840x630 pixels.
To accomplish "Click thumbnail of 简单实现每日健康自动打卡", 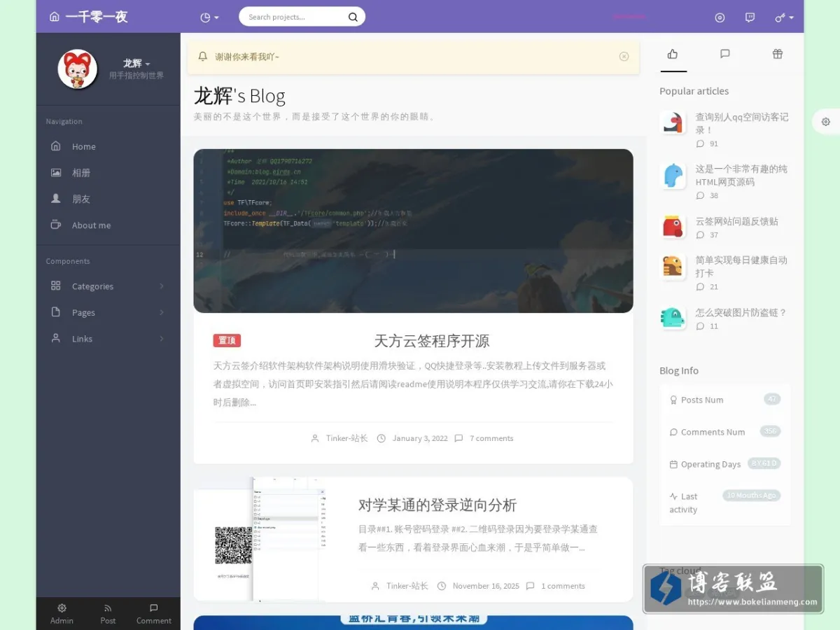I will pyautogui.click(x=673, y=266).
